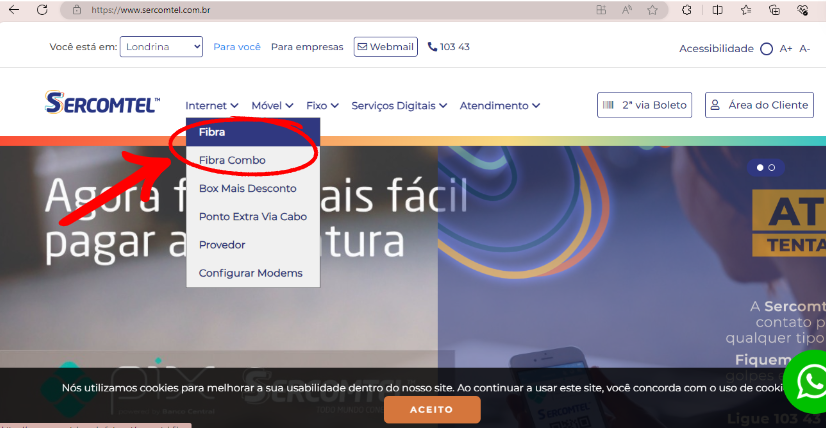
Task: Choose Box Mais Desconto menu item
Action: click(x=253, y=188)
